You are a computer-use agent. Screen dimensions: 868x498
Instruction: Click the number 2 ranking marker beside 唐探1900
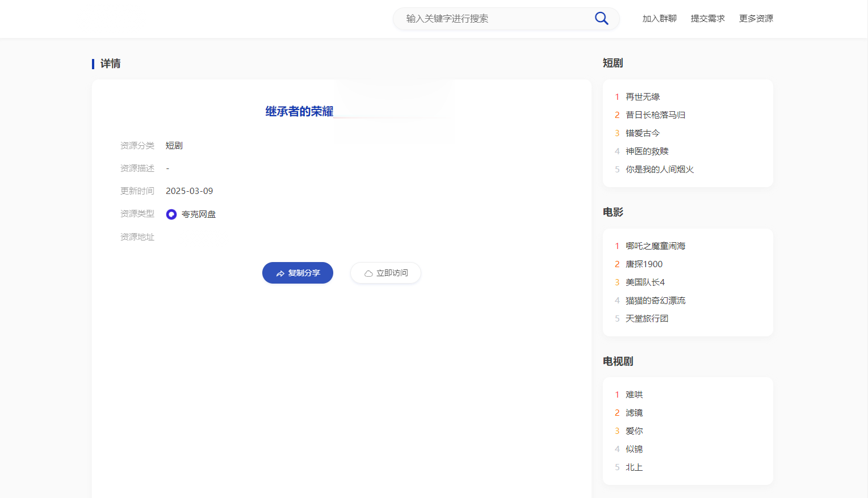point(617,264)
